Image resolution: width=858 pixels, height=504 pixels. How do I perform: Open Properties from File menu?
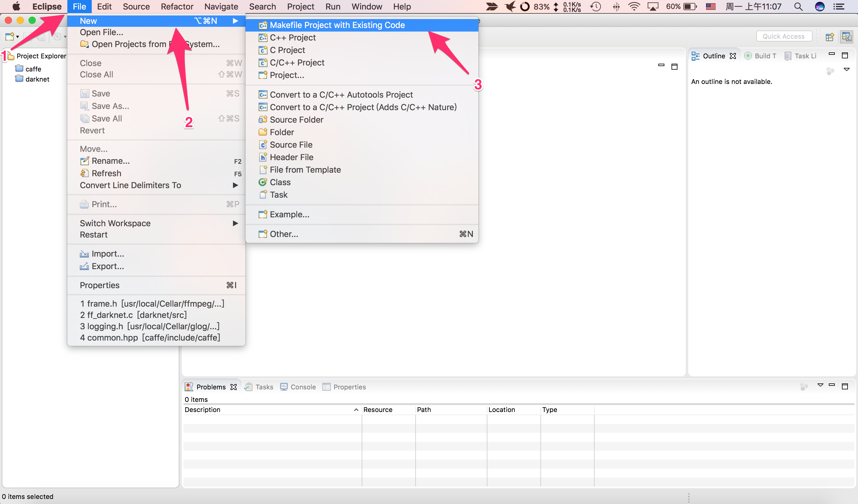(x=156, y=285)
